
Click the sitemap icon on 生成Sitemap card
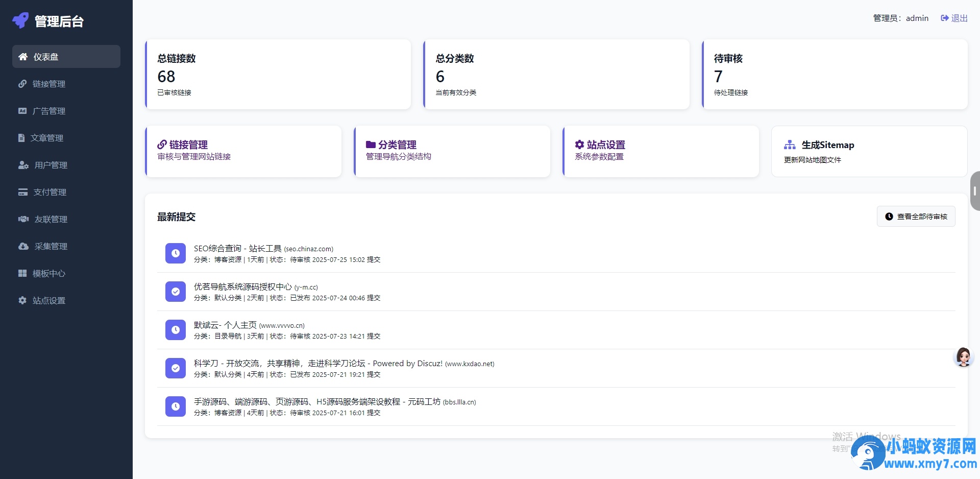[790, 145]
